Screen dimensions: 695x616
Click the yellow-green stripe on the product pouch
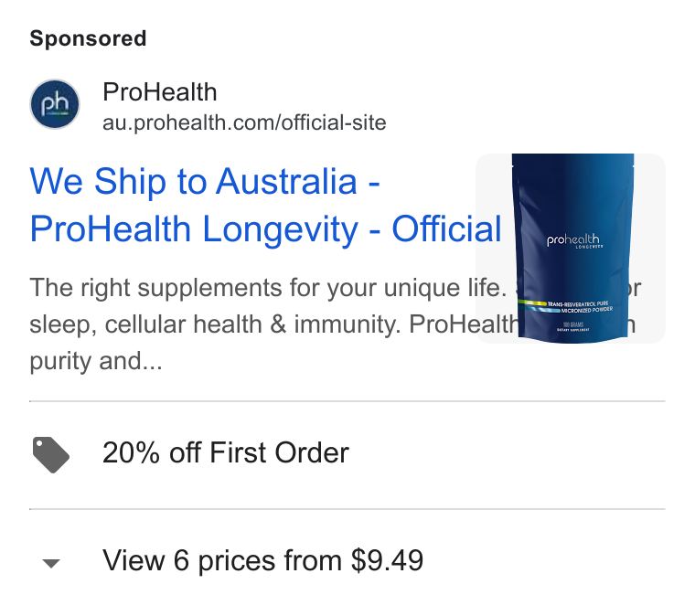pos(532,303)
